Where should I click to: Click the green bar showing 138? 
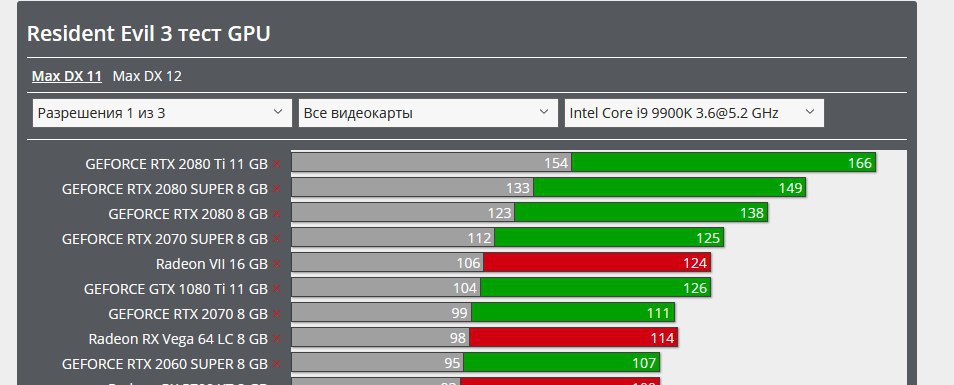(x=641, y=212)
